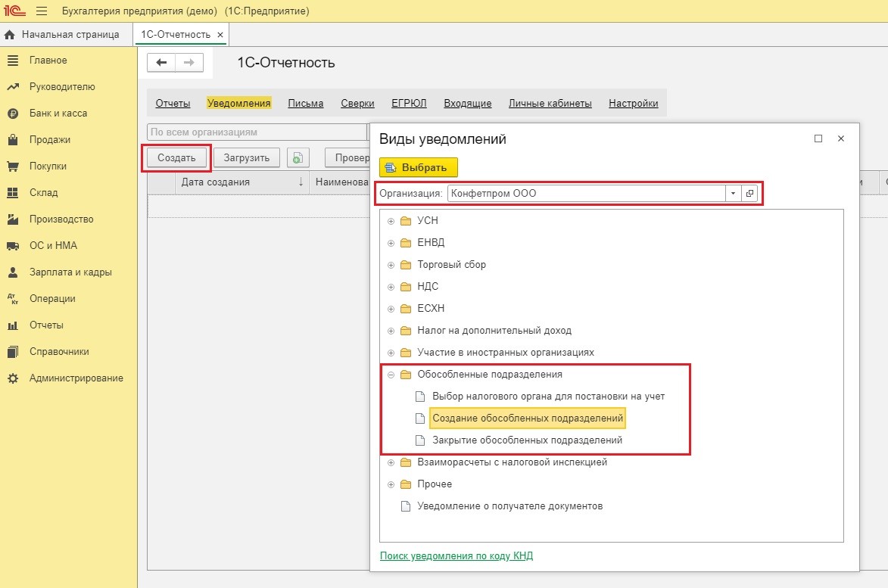888x588 pixels.
Task: Open the Организация dropdown arrow
Action: pos(732,193)
